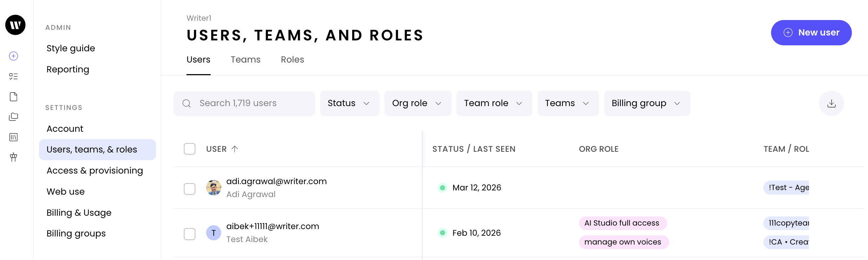Sort by the USER column arrow
This screenshot has width=868, height=260.
(x=235, y=149)
